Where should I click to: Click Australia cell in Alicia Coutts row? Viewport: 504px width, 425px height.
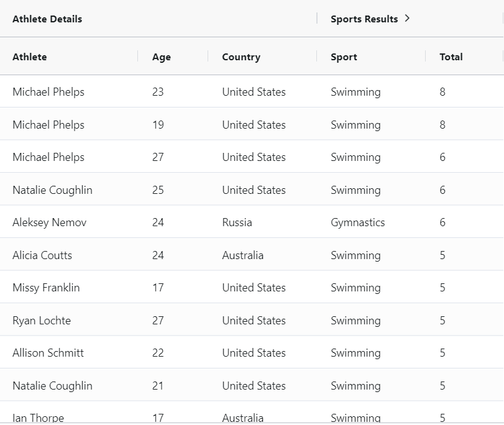tap(242, 255)
